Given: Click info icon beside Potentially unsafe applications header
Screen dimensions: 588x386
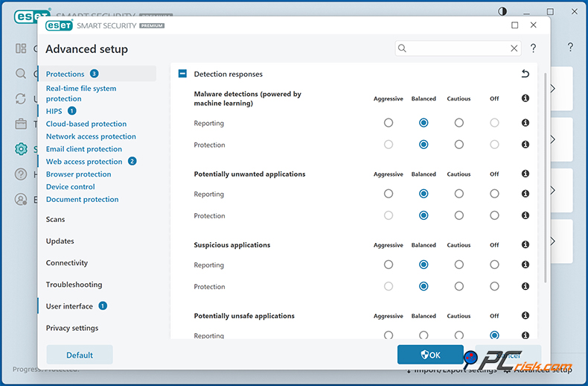Looking at the screenshot, I should [525, 316].
